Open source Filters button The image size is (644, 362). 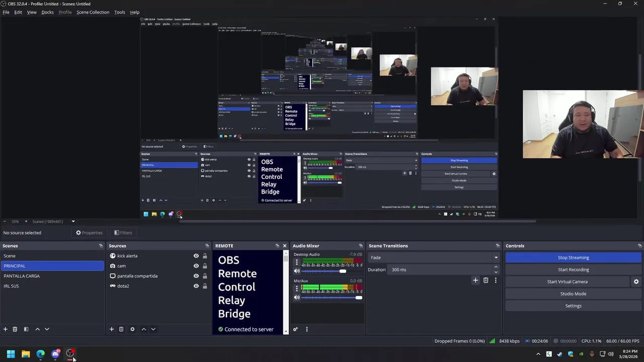[x=123, y=233]
